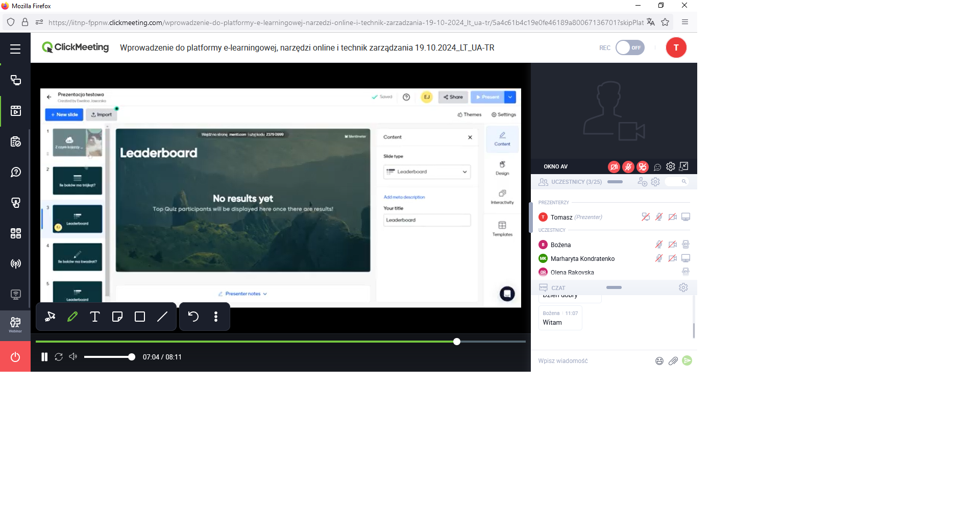980x531 pixels.
Task: Toggle Marharyta Kondratenko's microphone icon
Action: [659, 258]
